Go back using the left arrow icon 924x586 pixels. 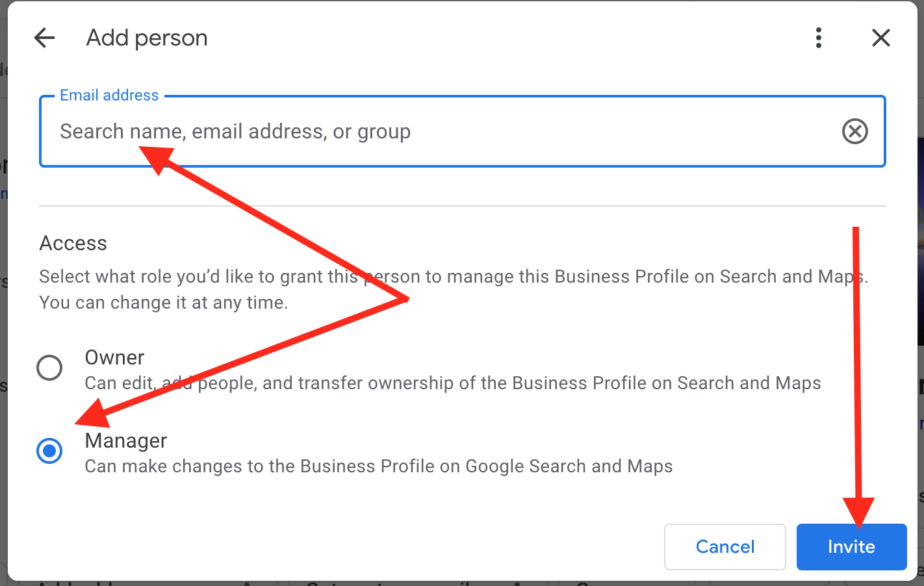pyautogui.click(x=44, y=38)
